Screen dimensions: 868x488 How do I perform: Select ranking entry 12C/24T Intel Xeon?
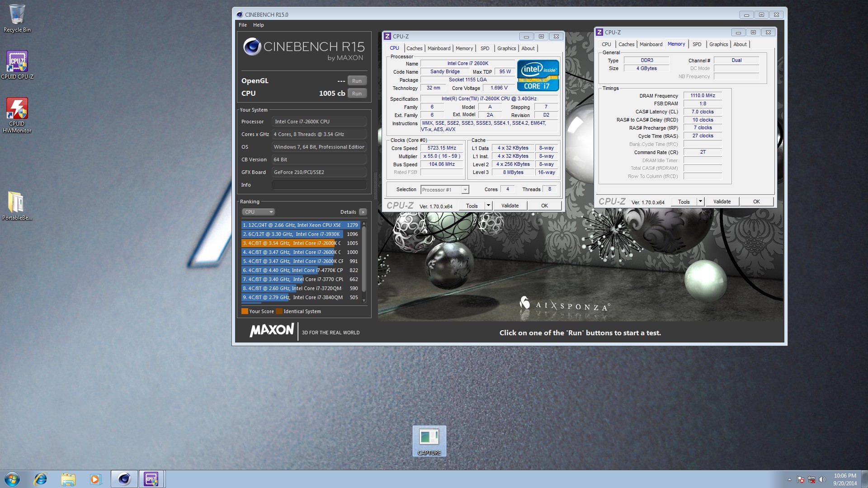point(301,225)
